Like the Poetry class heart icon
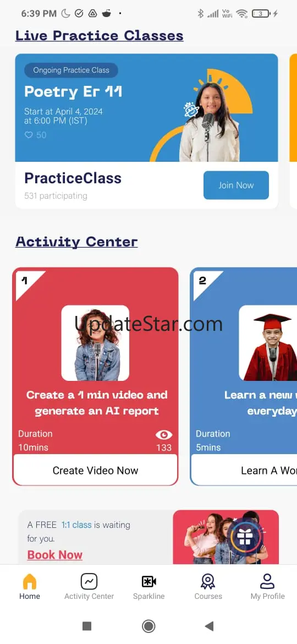 tap(28, 135)
